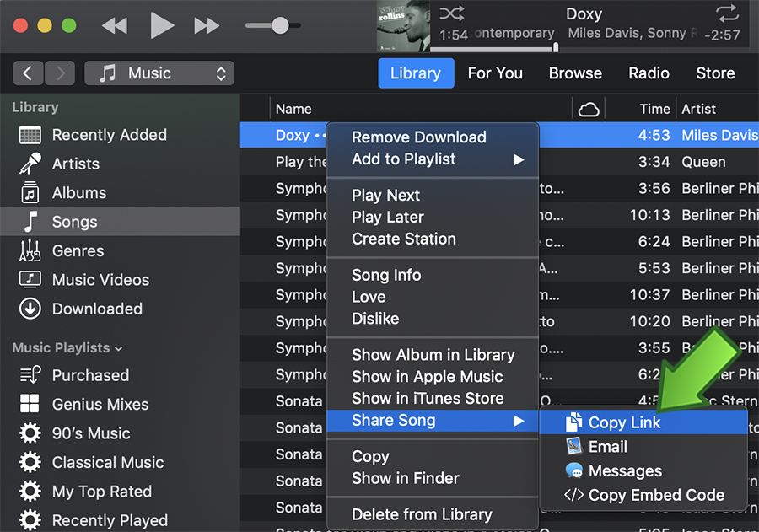This screenshot has width=759, height=532.
Task: Choose Show in Finder
Action: (x=433, y=478)
